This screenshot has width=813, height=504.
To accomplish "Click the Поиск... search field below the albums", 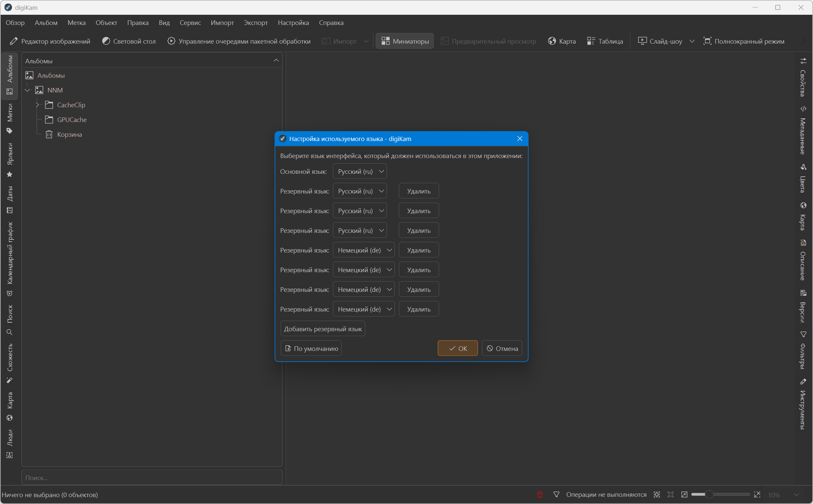I will [x=152, y=477].
